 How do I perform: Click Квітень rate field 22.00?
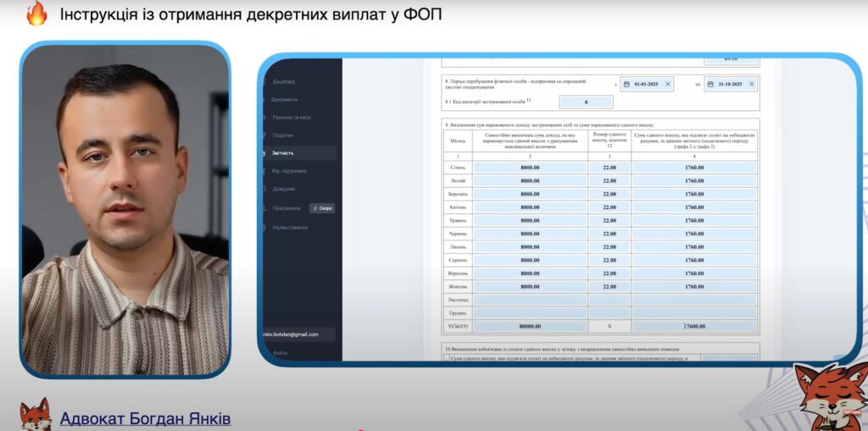click(x=609, y=207)
